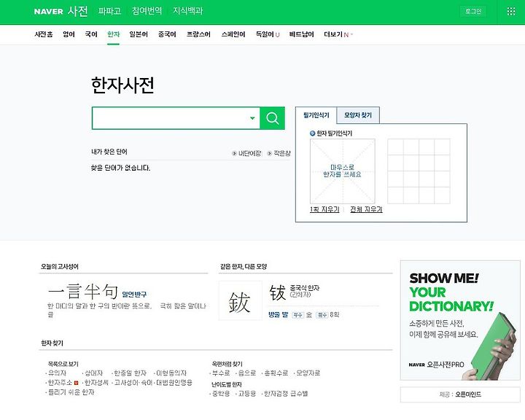The image size is (525, 420).
Task: Select the 스페인어 dictionary tab
Action: pyautogui.click(x=233, y=34)
